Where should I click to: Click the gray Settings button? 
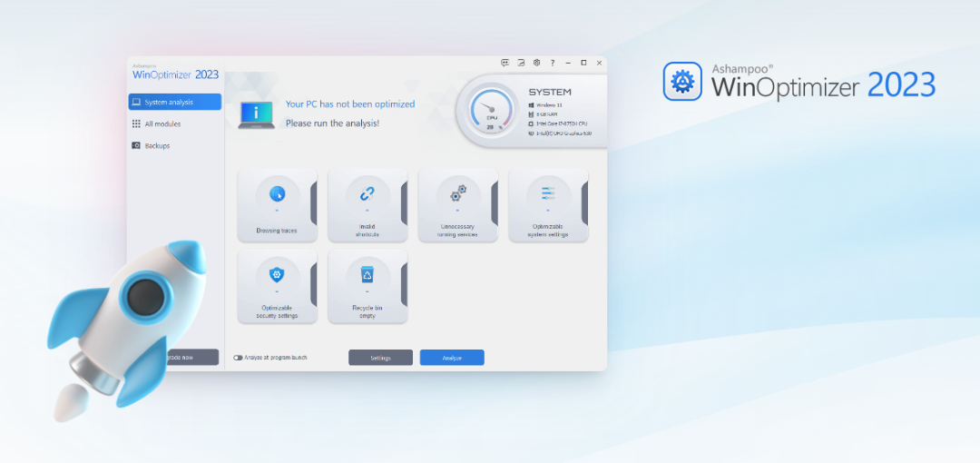click(x=380, y=358)
